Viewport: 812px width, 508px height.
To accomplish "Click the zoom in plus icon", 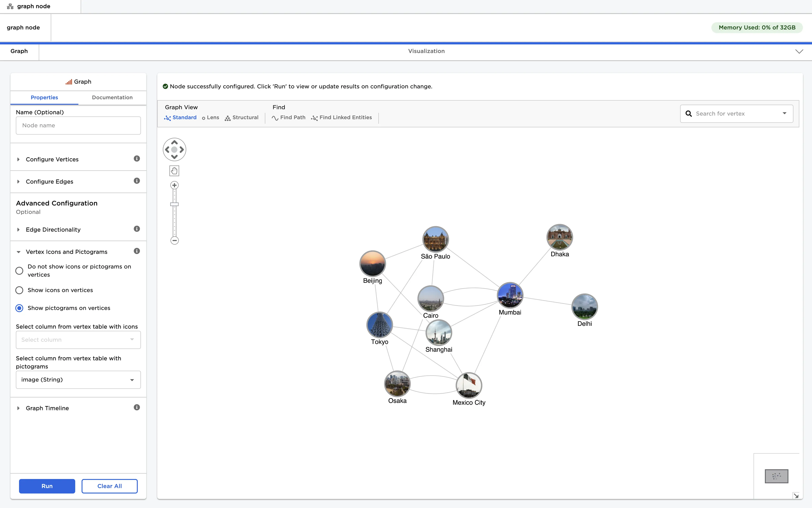I will [174, 185].
